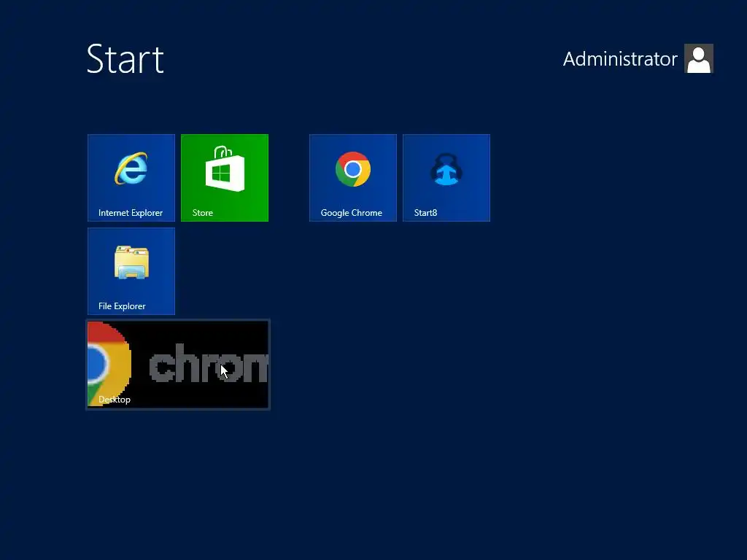Launch the Store tile
747x560 pixels.
coord(225,178)
